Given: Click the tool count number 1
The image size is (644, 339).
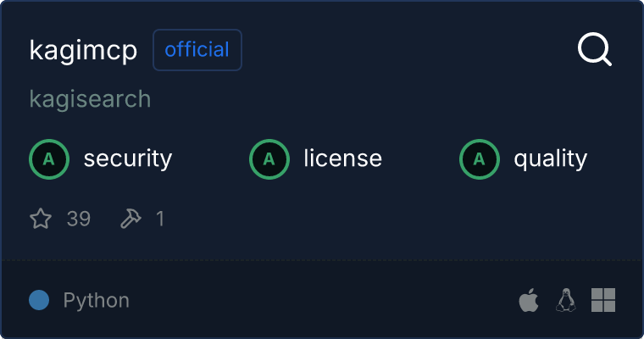Looking at the screenshot, I should [x=159, y=219].
